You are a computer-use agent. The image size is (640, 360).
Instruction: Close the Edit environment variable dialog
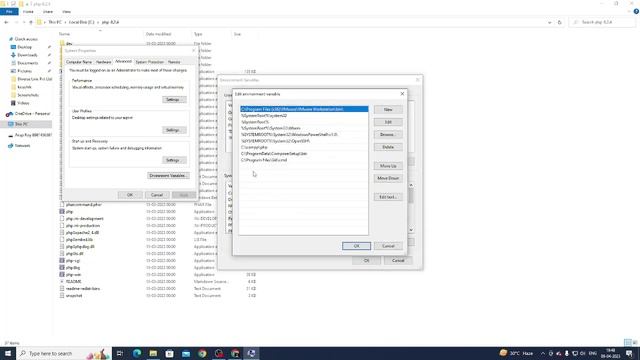(402, 94)
